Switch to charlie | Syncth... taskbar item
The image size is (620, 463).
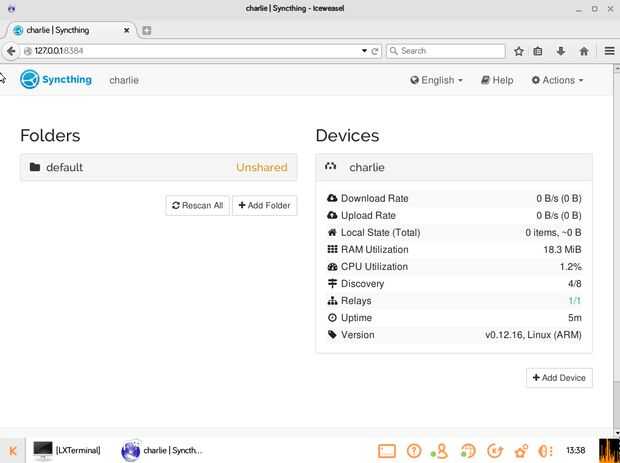pos(161,450)
